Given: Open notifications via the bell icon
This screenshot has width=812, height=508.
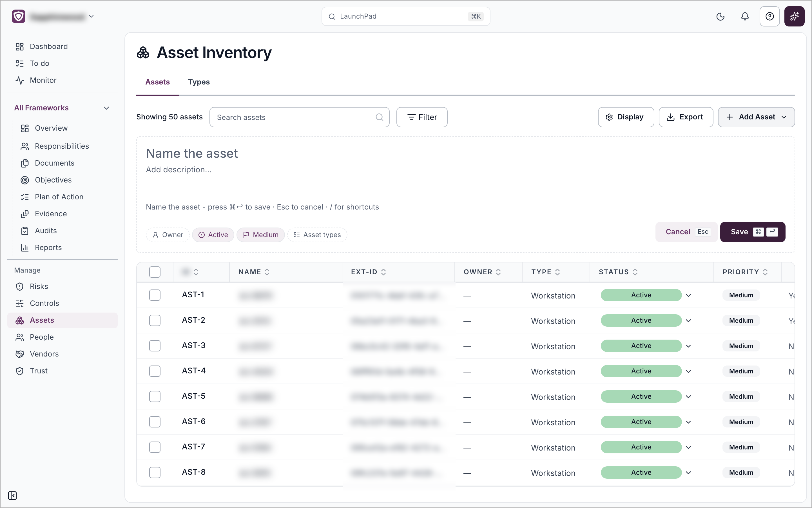Looking at the screenshot, I should coord(745,16).
